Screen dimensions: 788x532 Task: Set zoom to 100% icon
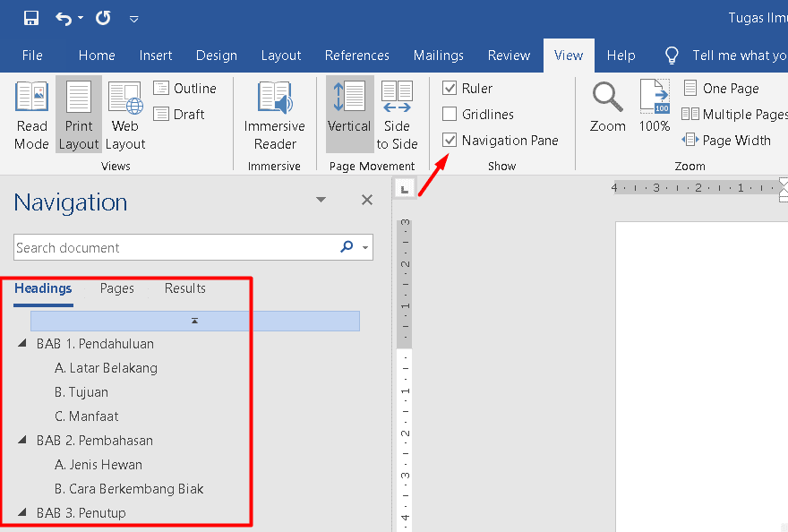point(655,107)
